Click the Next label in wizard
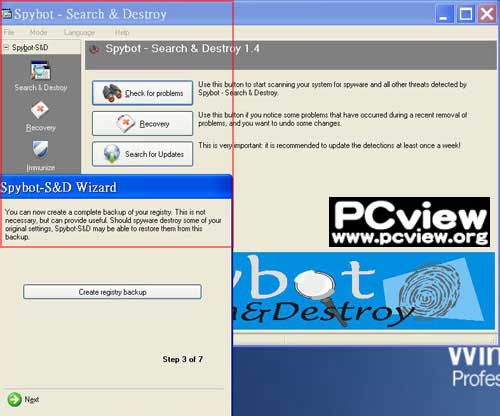Image resolution: width=500 pixels, height=416 pixels. (x=32, y=399)
